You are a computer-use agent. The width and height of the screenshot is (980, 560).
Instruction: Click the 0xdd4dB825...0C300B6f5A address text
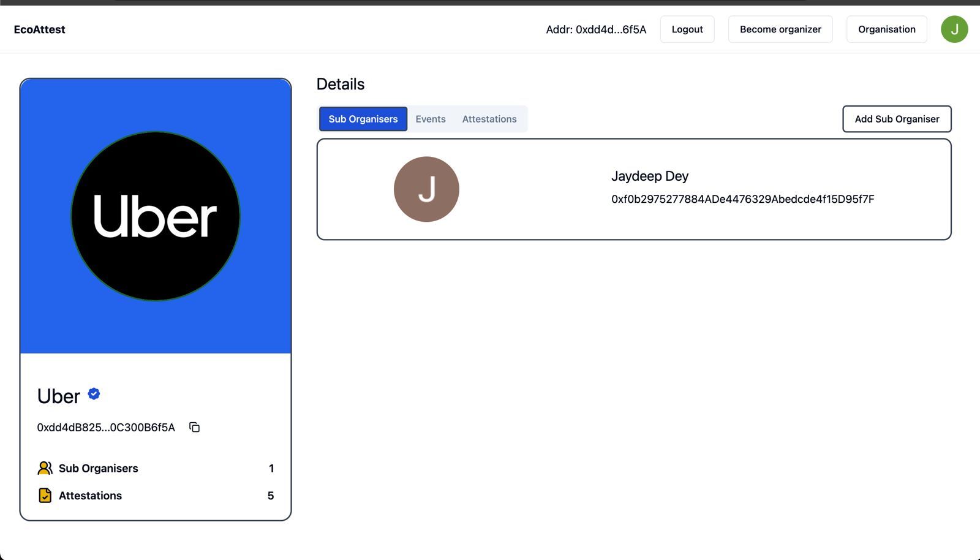point(106,427)
